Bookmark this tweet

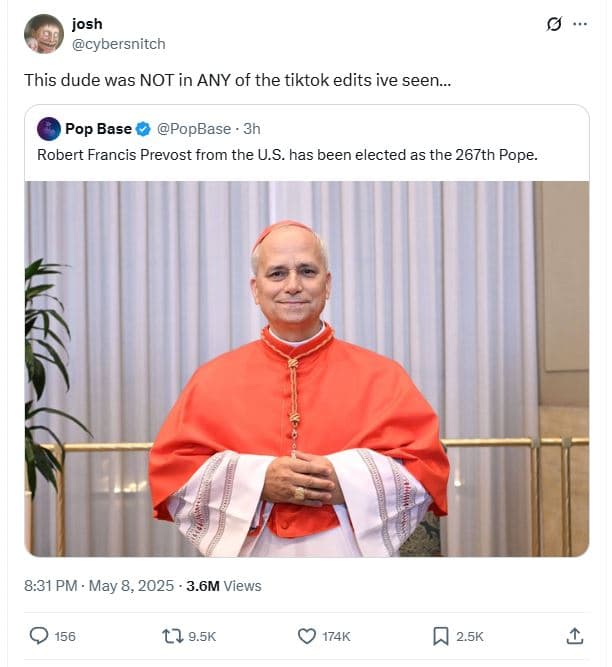click(440, 636)
